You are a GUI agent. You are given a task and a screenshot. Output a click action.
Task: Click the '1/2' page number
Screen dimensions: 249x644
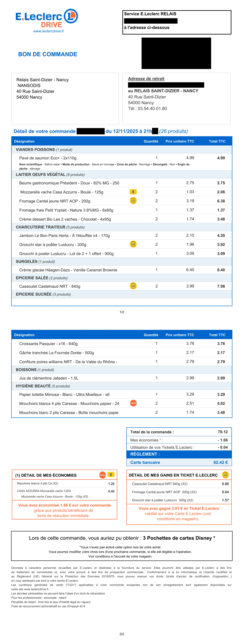pos(122,312)
